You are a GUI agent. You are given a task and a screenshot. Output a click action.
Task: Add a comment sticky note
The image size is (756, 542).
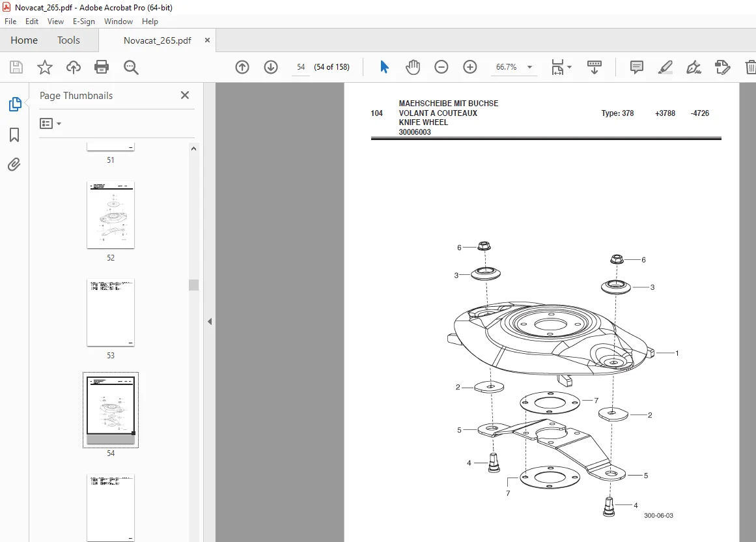[636, 67]
